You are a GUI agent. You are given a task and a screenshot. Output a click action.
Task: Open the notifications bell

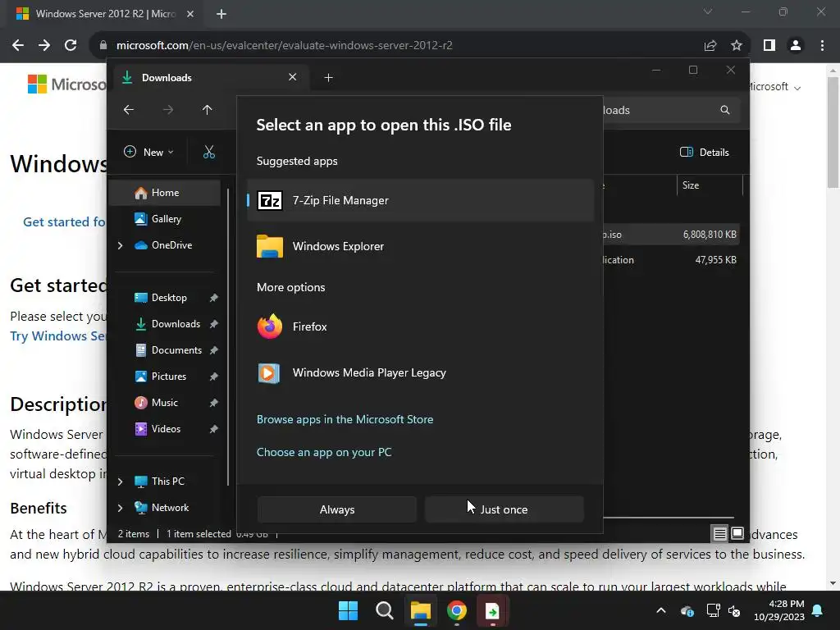(x=818, y=610)
